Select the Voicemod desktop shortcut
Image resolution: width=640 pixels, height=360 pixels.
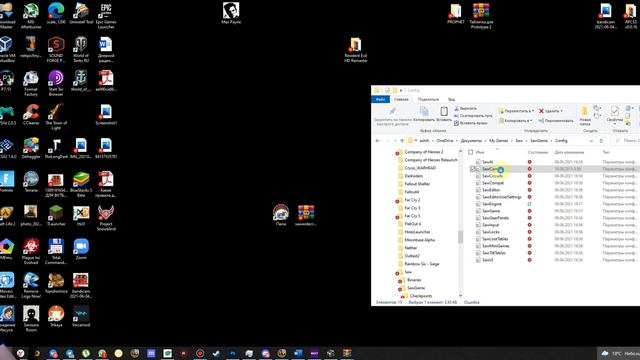(81, 317)
